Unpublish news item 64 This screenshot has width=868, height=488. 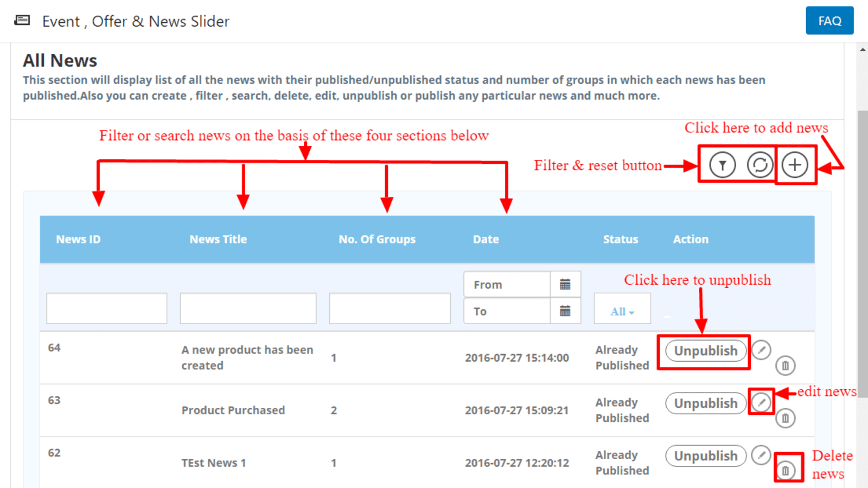coord(705,351)
